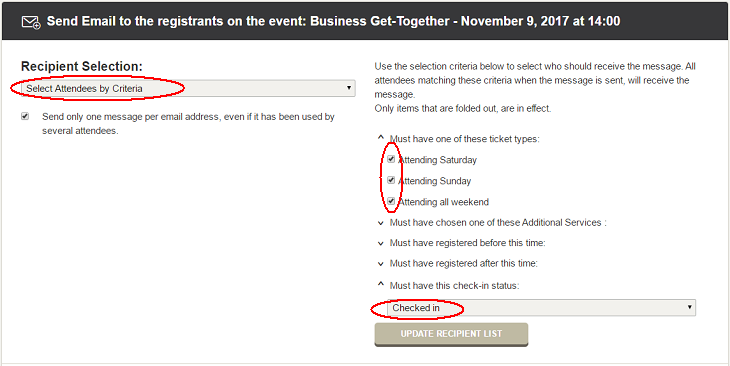Image resolution: width=730 pixels, height=366 pixels.
Task: Click the Attending all weekend label
Action: (444, 202)
